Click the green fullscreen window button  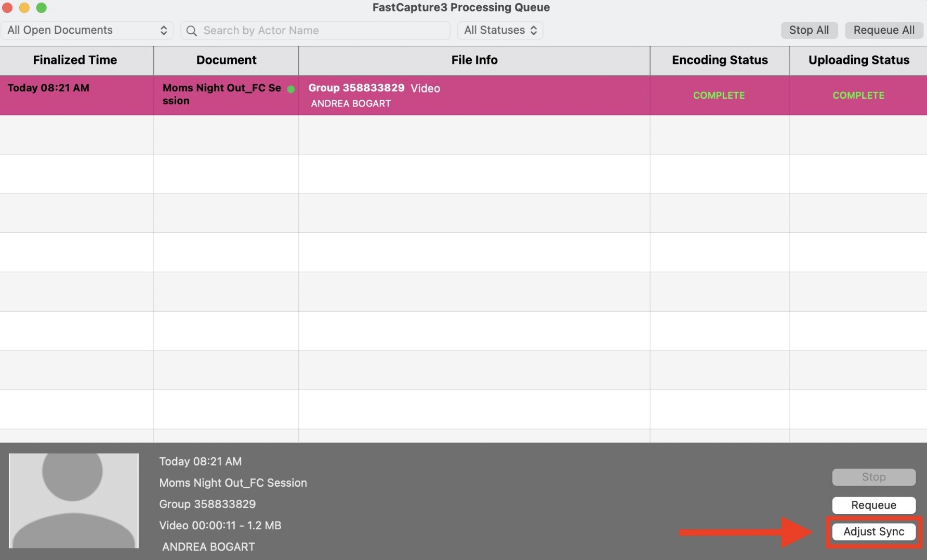[42, 8]
